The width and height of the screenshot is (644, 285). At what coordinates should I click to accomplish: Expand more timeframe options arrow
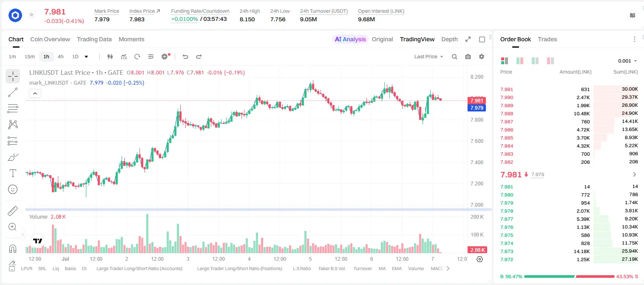point(86,57)
